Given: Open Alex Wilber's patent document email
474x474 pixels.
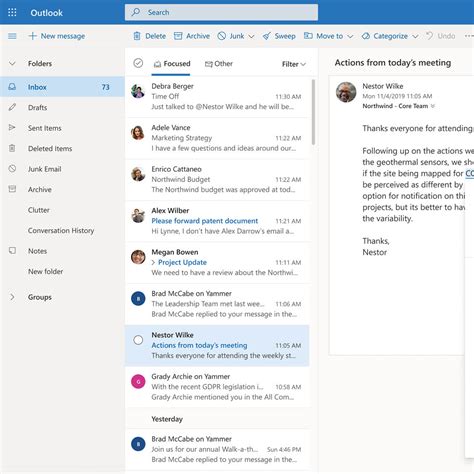Looking at the screenshot, I should (x=217, y=221).
